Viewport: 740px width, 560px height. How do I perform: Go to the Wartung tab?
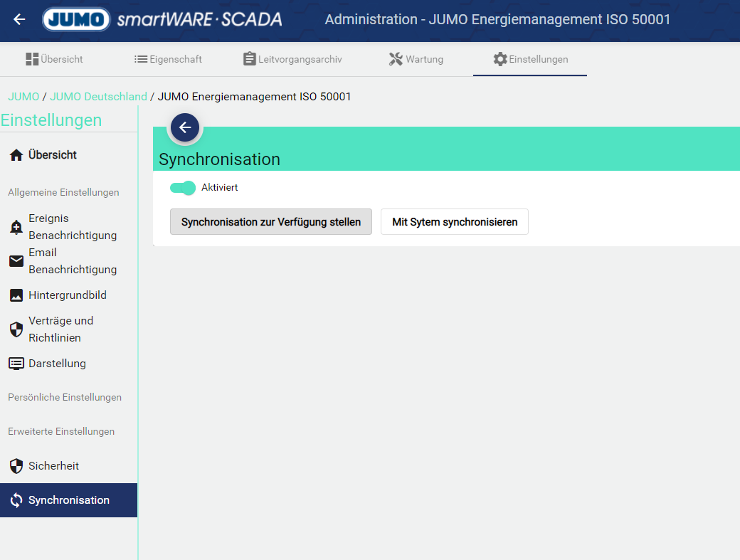coord(416,59)
